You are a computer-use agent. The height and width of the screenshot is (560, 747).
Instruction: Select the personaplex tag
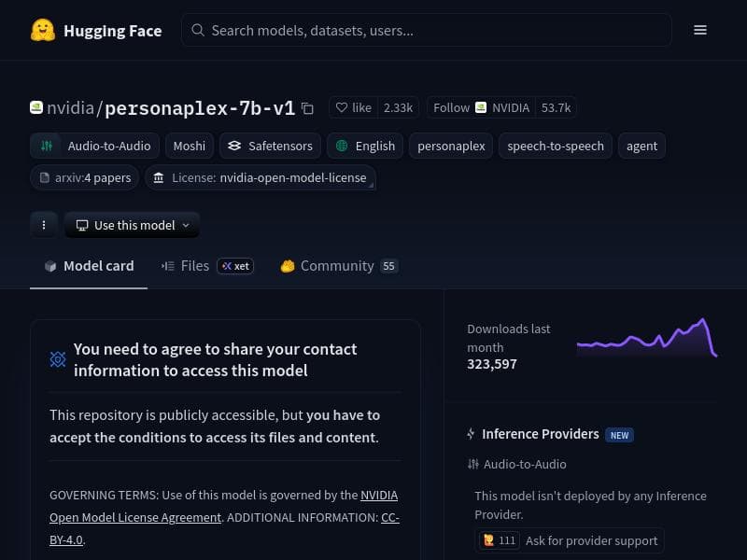(451, 146)
